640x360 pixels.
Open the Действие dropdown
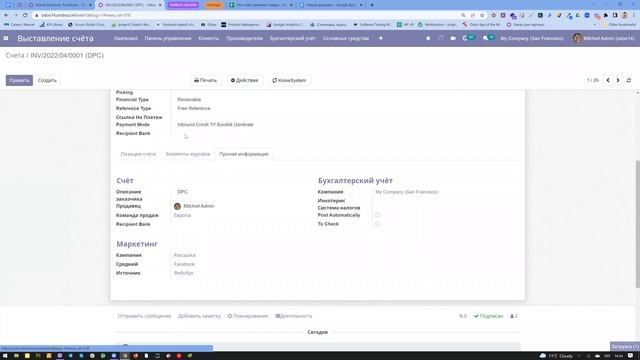(x=244, y=80)
